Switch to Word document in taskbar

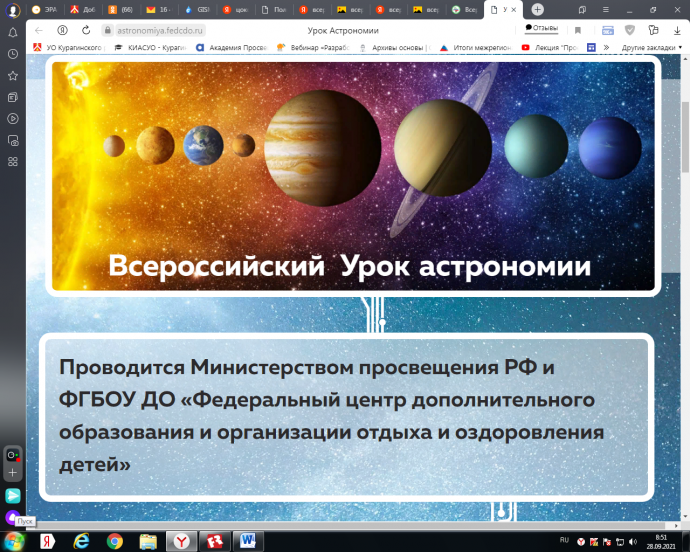pos(248,541)
